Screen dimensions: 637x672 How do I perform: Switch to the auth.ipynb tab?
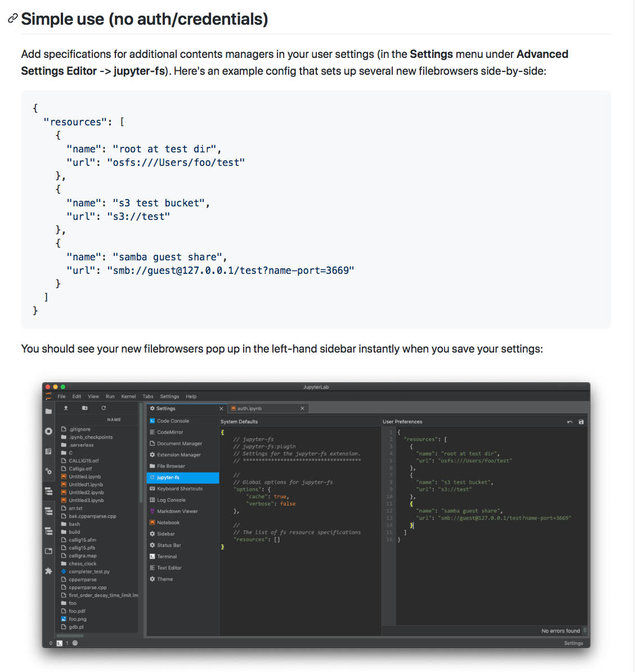(x=267, y=408)
